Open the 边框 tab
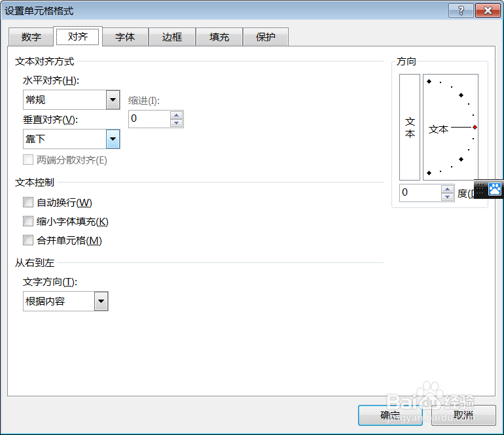 pos(172,37)
